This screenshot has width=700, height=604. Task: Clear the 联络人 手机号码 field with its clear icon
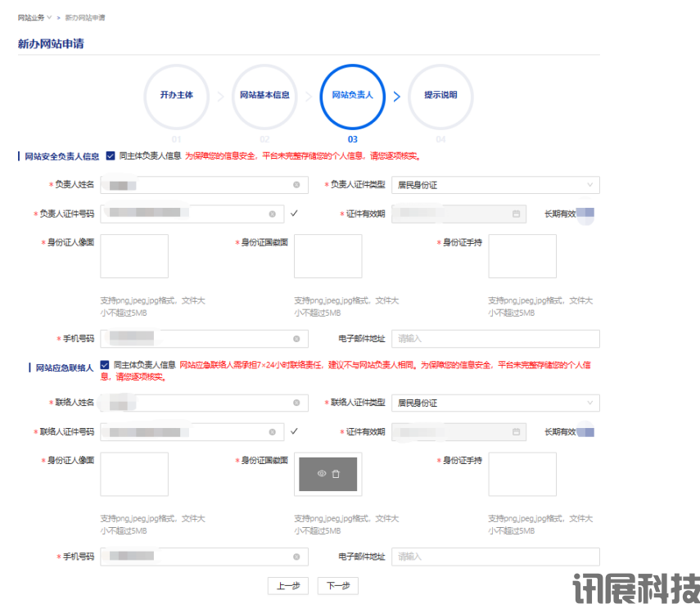(296, 557)
